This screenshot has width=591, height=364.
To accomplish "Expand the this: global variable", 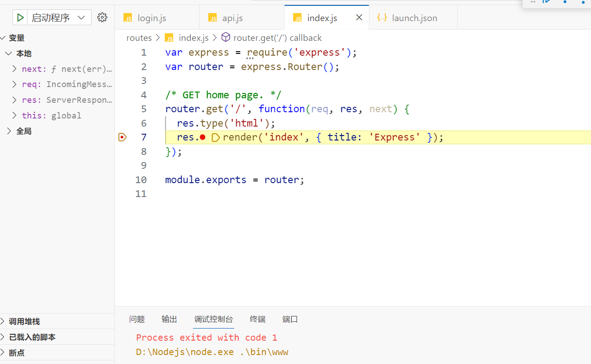I will pyautogui.click(x=14, y=115).
